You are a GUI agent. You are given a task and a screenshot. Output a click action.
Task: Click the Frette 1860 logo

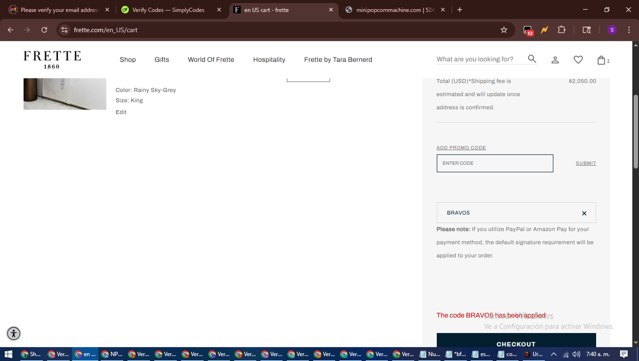click(x=52, y=59)
